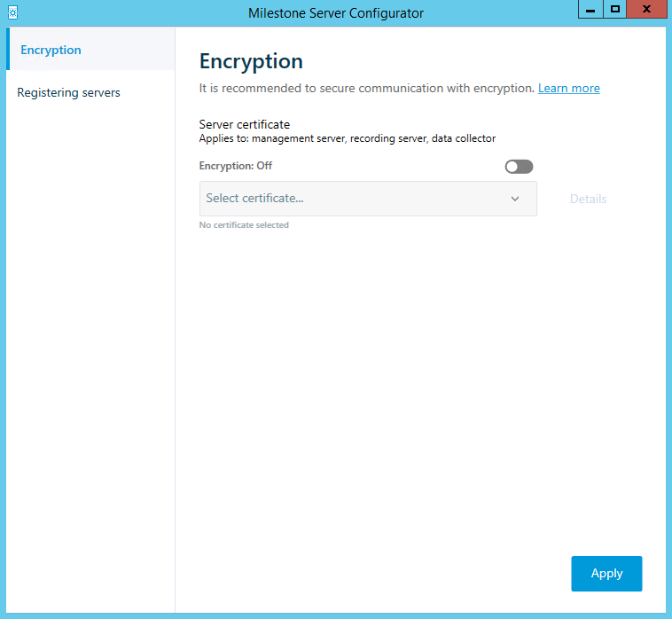The width and height of the screenshot is (672, 619).
Task: Open the Encryption section in sidebar
Action: [51, 50]
